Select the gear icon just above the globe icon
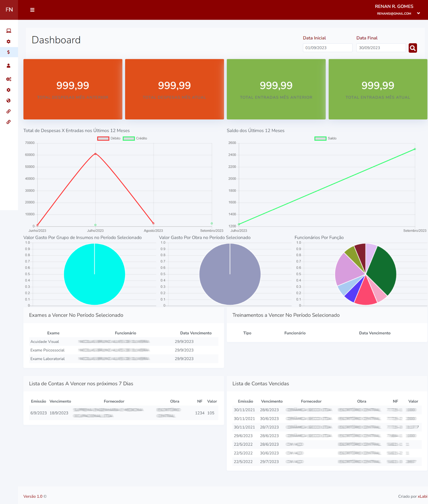 click(9, 90)
